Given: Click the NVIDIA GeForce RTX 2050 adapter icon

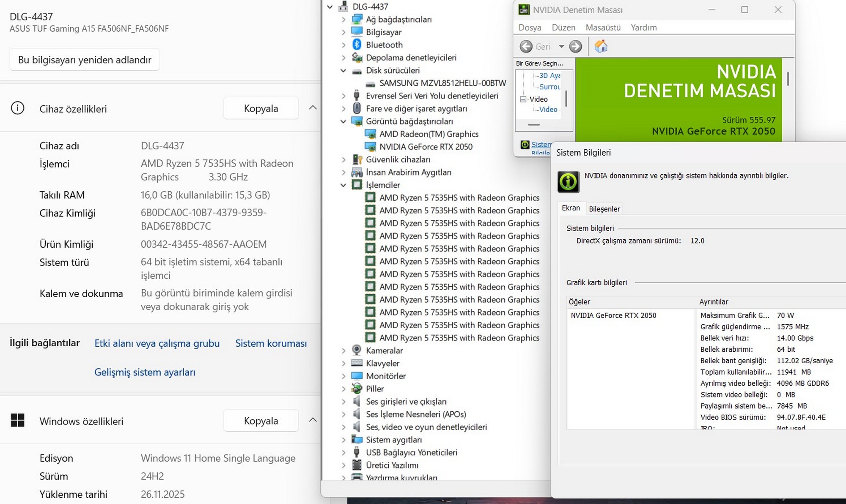Looking at the screenshot, I should (370, 147).
